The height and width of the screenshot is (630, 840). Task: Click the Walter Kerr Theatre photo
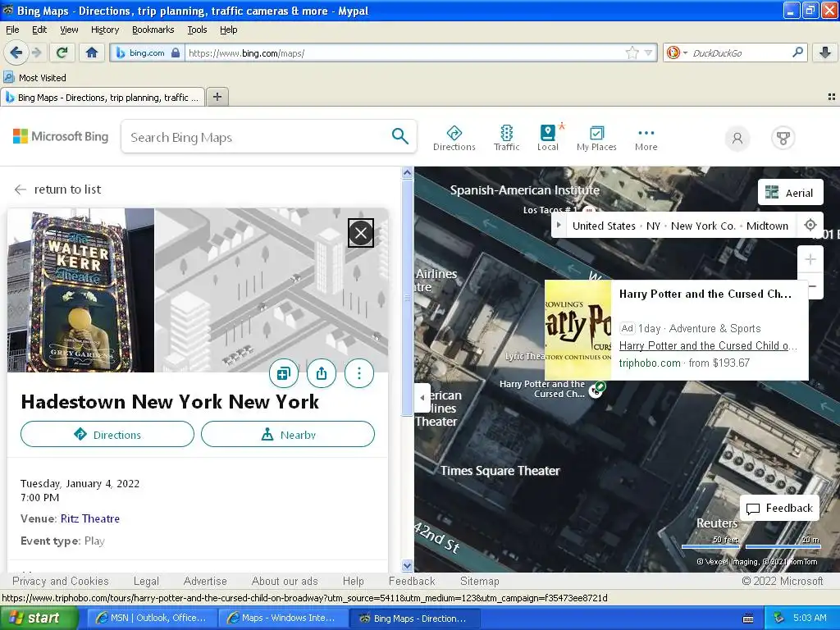tap(81, 290)
